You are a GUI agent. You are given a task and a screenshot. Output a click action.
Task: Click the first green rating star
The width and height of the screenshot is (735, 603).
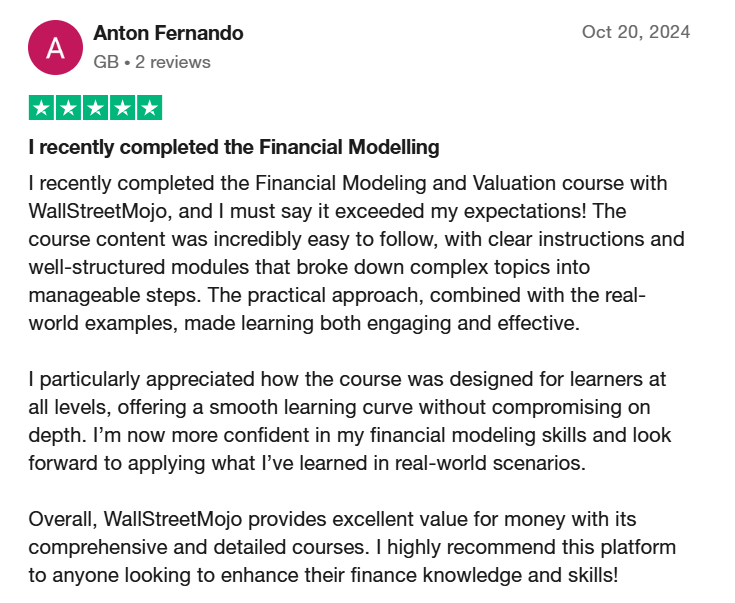tap(42, 108)
